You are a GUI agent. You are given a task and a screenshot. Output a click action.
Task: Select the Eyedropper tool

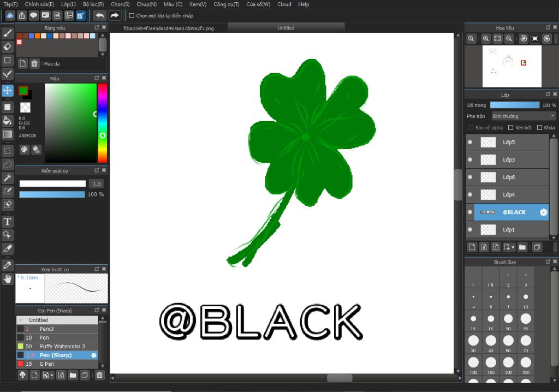(x=8, y=265)
